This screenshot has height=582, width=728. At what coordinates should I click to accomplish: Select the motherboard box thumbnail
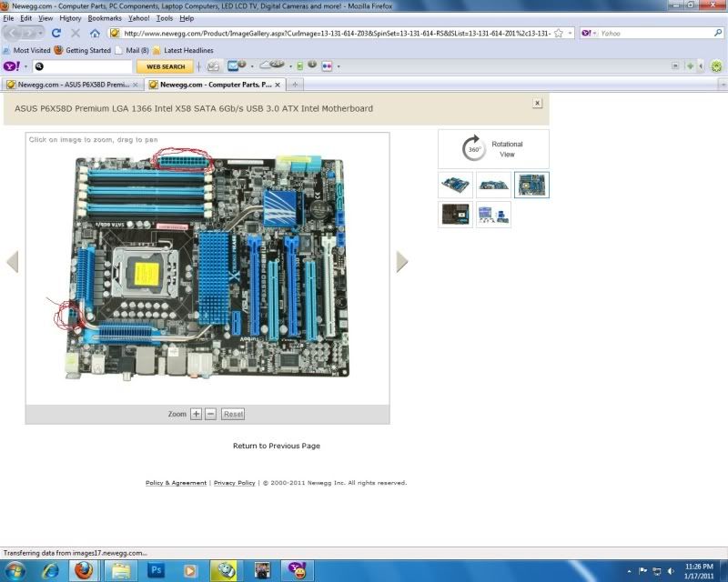(456, 215)
